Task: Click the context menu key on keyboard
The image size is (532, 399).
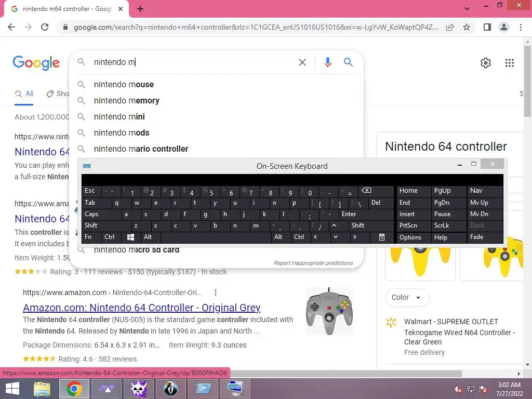Action: [x=382, y=237]
